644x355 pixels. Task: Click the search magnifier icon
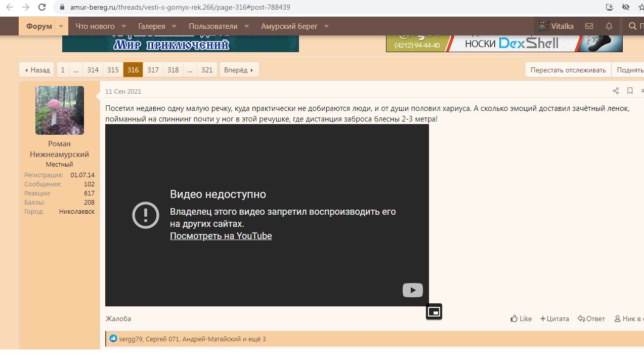pos(632,26)
